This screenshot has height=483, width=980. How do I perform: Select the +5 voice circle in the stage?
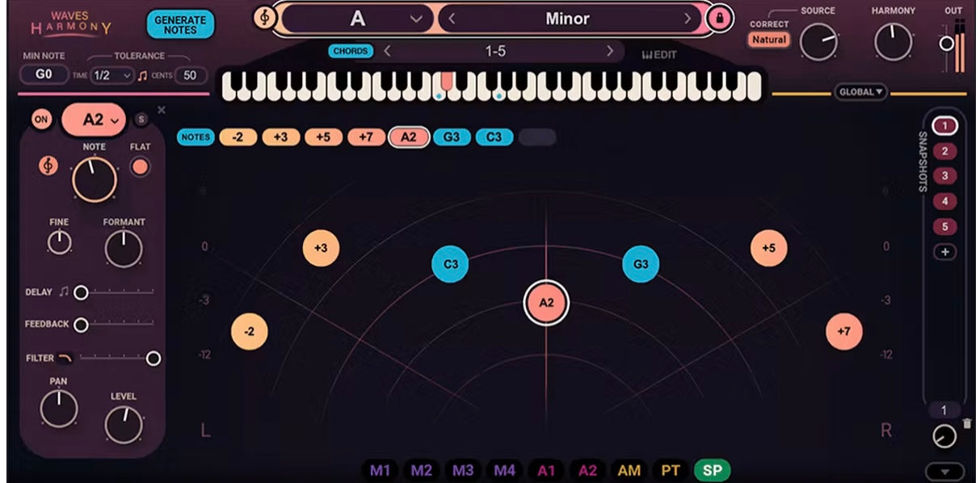768,248
